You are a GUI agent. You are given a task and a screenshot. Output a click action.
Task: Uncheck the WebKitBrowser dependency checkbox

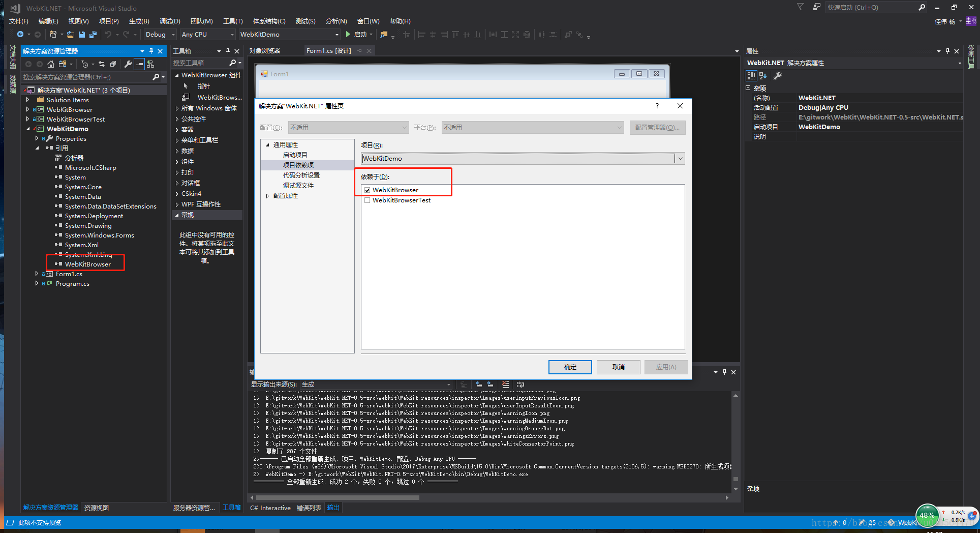pos(367,190)
